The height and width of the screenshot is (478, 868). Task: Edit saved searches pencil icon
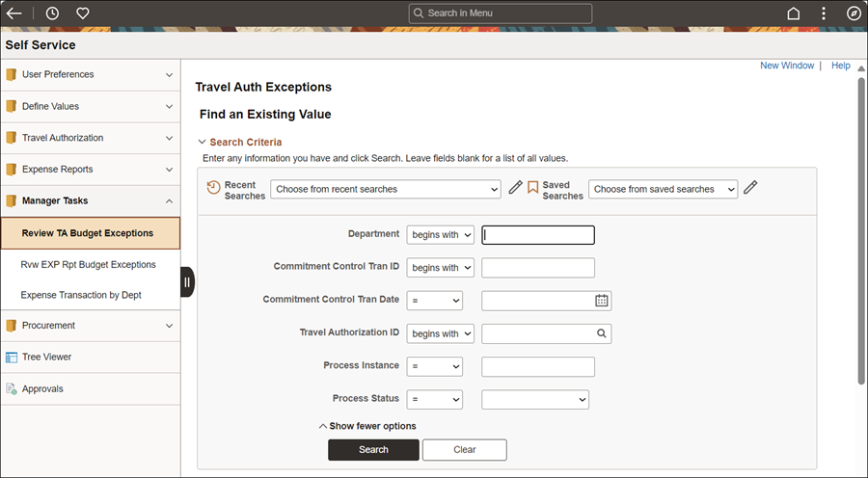[750, 188]
